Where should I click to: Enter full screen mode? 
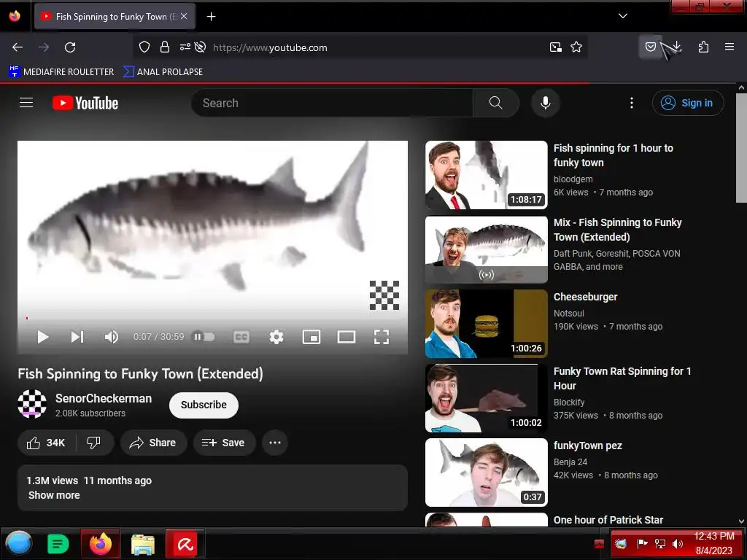(381, 337)
